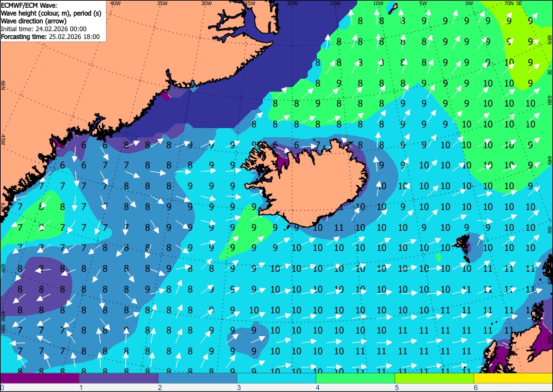Select the steel-blue 2–3 m legend segment
553x392 pixels.
click(198, 378)
